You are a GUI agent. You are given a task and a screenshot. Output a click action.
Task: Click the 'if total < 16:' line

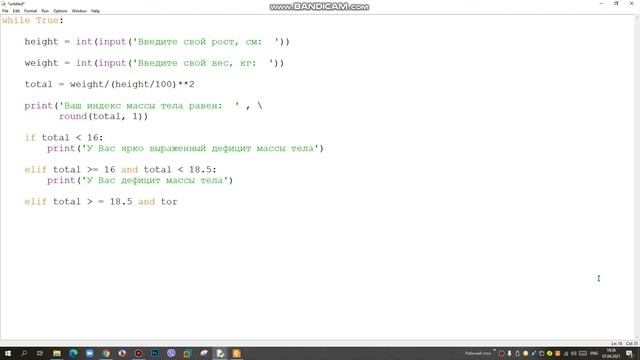tap(64, 138)
